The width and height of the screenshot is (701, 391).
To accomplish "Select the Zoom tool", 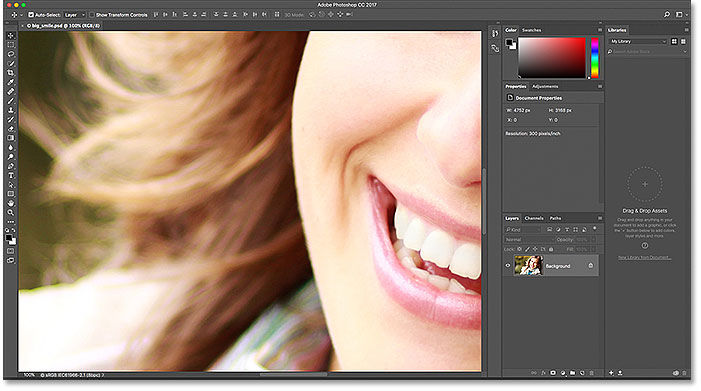I will click(x=11, y=213).
